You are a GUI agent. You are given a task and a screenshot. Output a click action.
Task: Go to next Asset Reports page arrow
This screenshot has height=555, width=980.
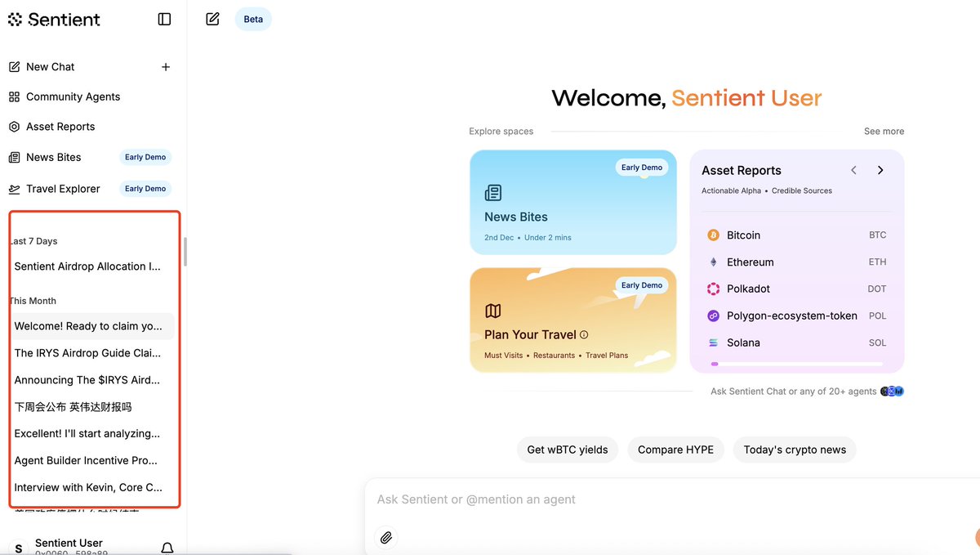tap(880, 170)
